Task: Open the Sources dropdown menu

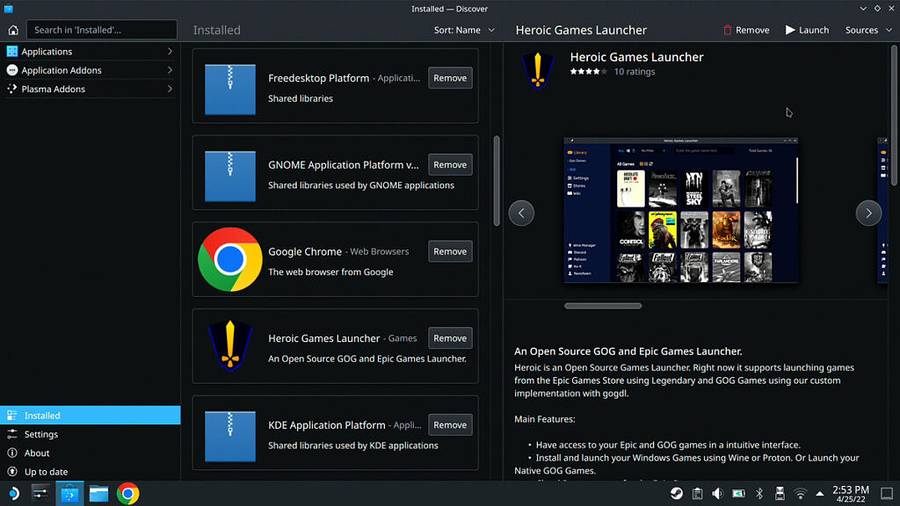Action: pos(867,30)
